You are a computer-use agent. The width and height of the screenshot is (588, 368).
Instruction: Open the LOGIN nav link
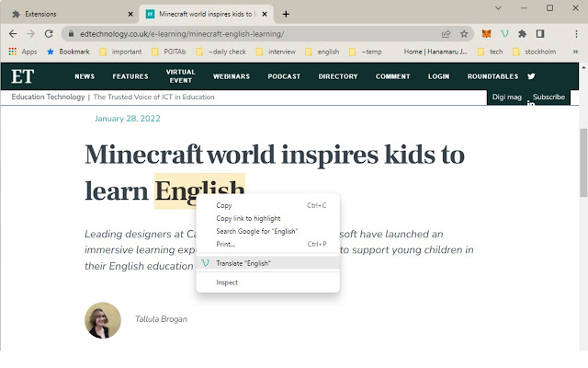438,76
